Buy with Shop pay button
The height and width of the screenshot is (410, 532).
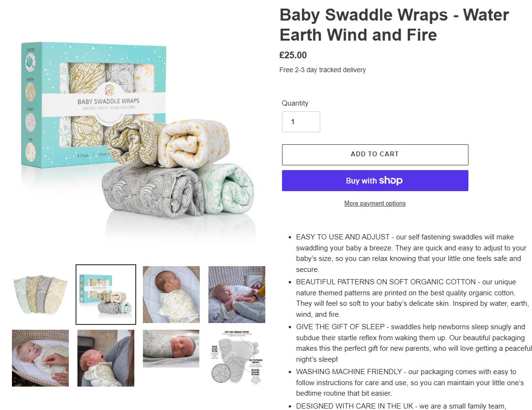coord(375,181)
